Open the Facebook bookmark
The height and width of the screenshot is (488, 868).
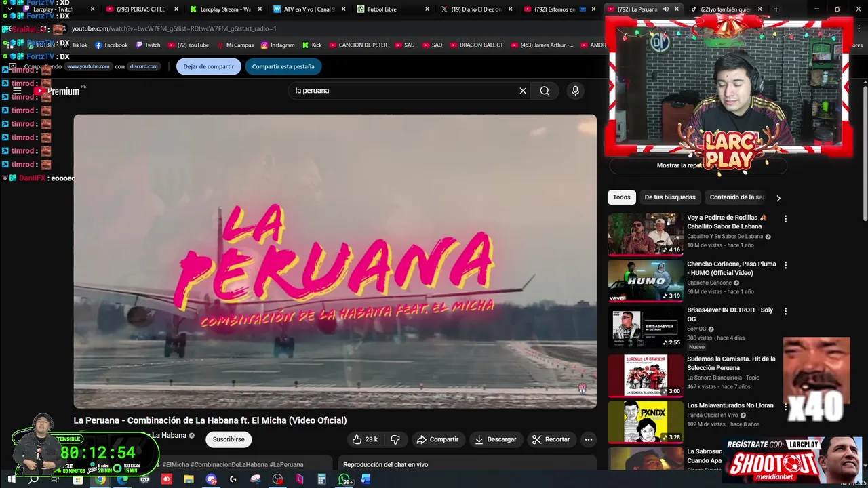coord(111,45)
